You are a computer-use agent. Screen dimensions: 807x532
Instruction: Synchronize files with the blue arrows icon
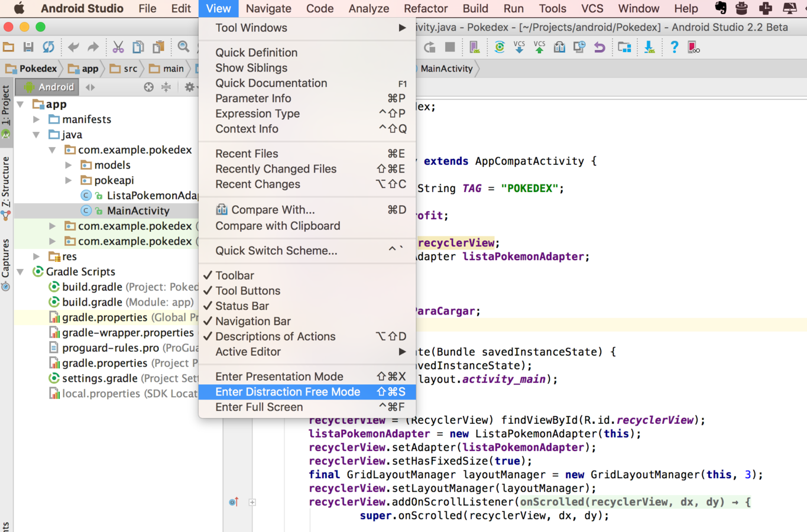coord(48,47)
